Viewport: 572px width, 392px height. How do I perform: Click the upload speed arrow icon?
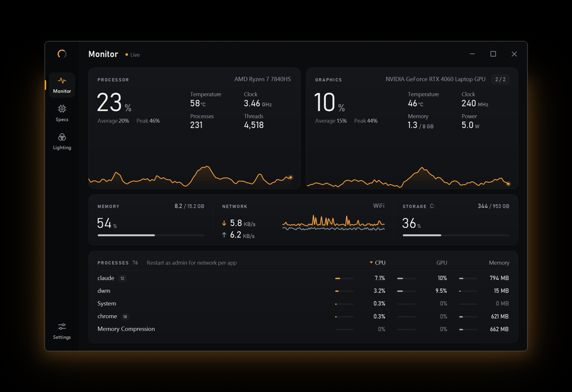point(224,235)
